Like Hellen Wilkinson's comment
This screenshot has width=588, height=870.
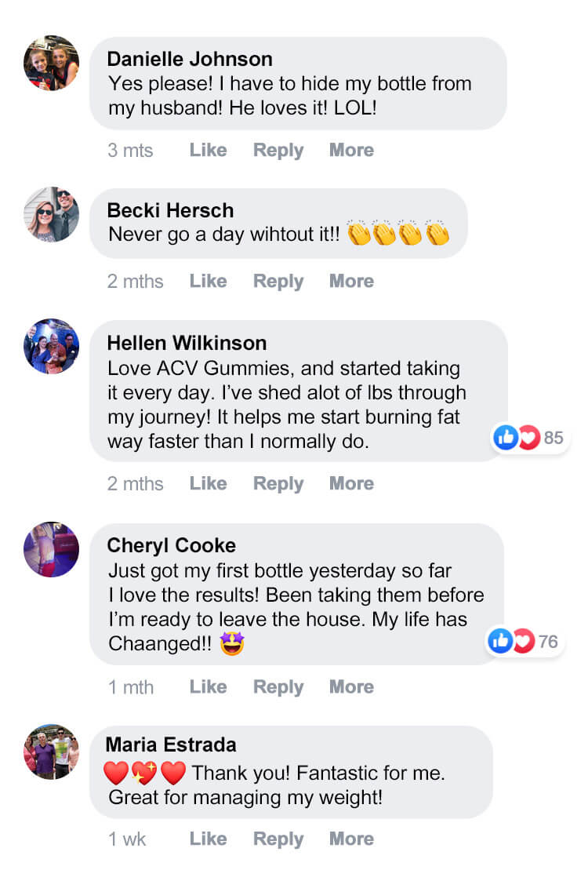(x=208, y=483)
